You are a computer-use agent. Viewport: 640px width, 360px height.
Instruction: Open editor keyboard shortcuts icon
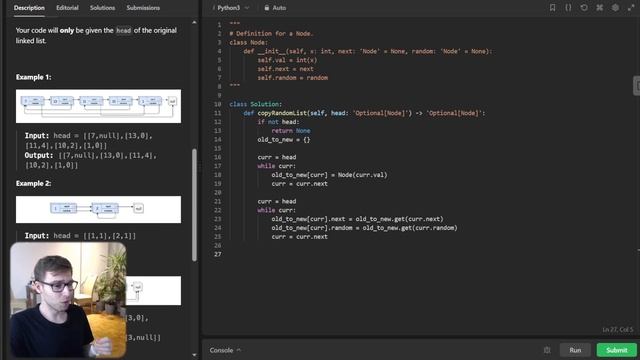click(x=600, y=8)
